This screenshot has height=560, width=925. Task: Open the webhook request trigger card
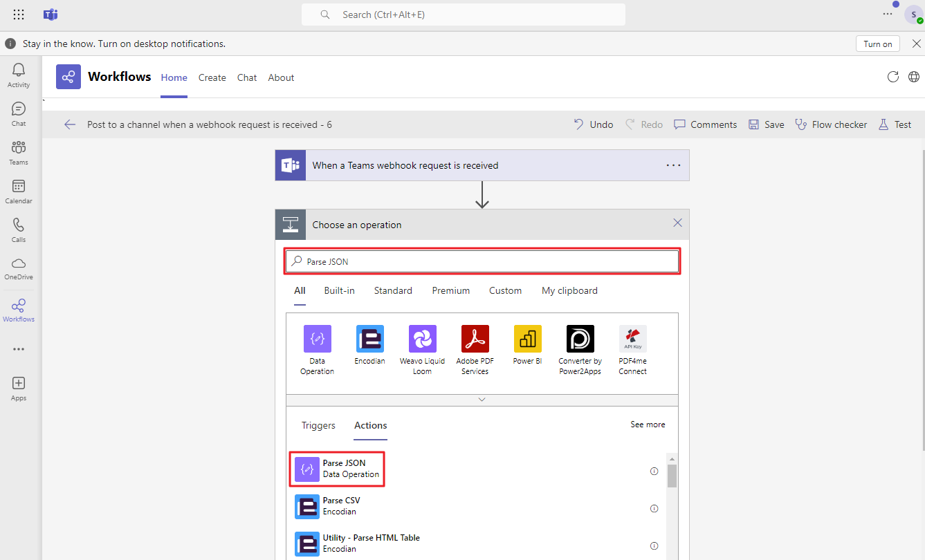(x=482, y=165)
